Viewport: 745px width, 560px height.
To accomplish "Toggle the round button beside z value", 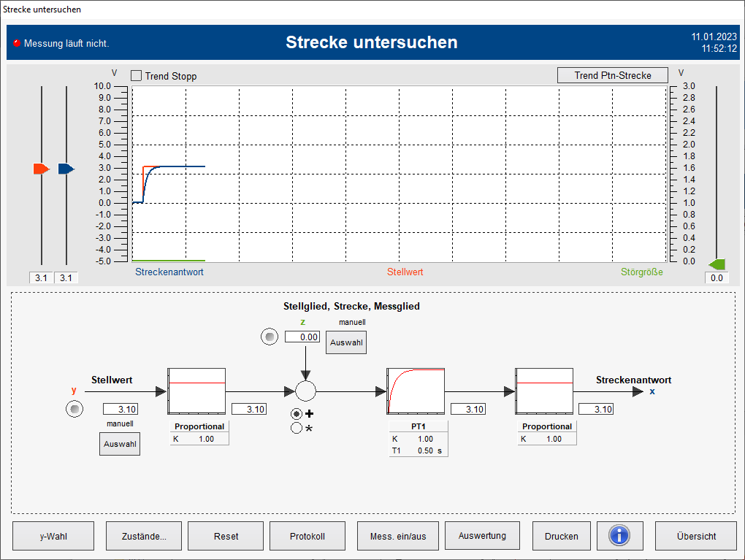I will coord(270,337).
